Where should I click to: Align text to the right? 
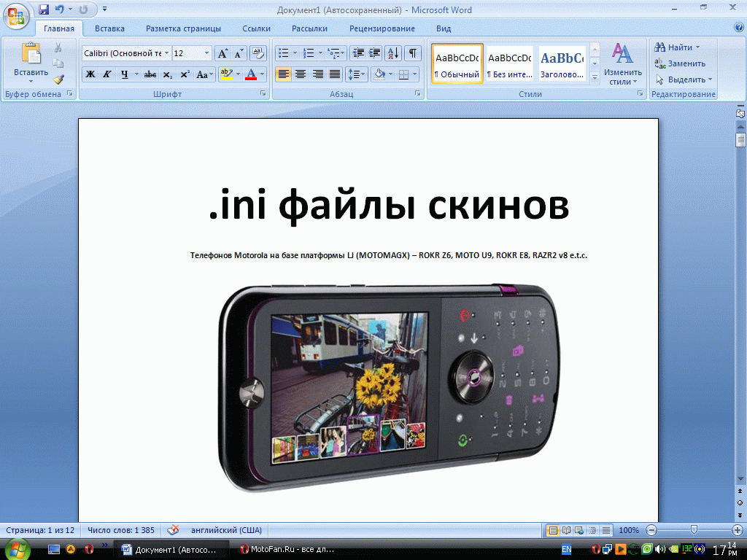click(x=318, y=74)
